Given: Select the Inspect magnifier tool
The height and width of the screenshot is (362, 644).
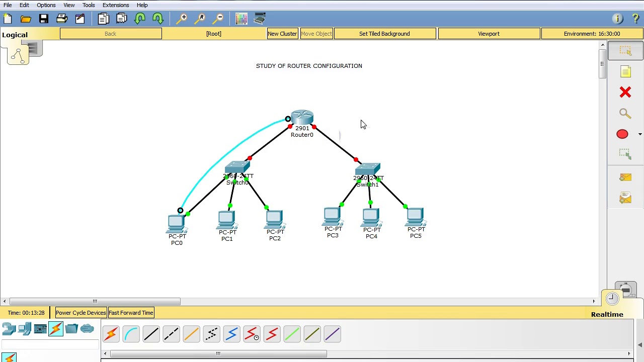Looking at the screenshot, I should tap(625, 114).
